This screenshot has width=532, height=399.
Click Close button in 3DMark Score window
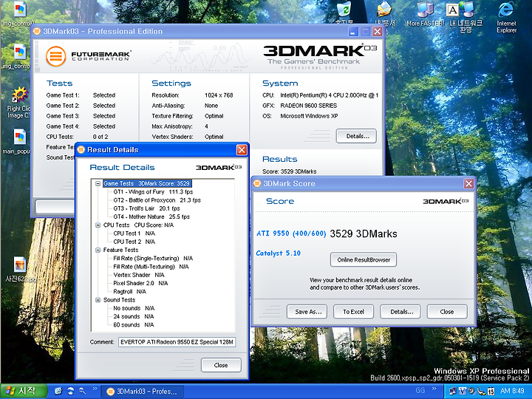(447, 312)
